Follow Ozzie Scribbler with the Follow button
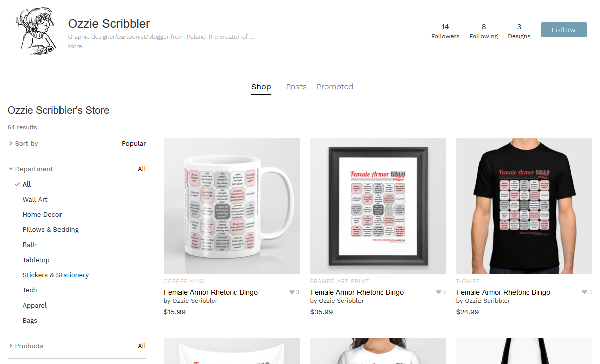This screenshot has height=364, width=600. tap(564, 30)
